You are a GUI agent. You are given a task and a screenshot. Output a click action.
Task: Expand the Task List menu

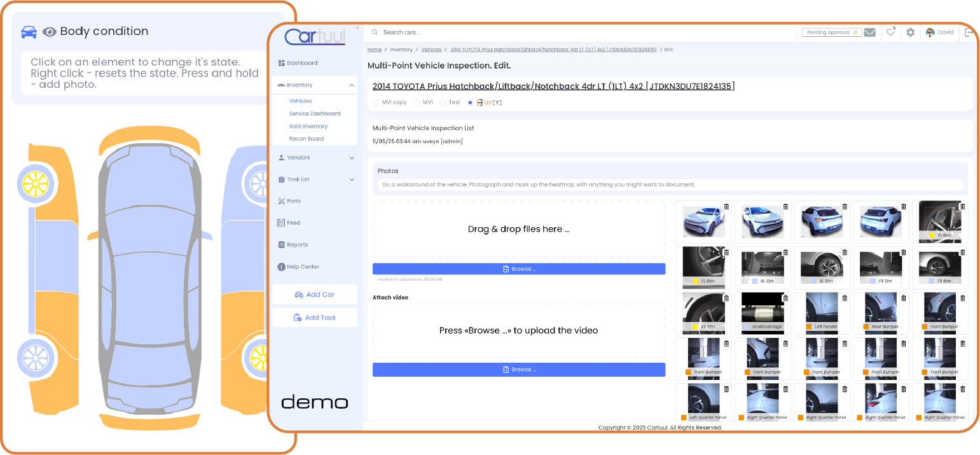pos(352,179)
